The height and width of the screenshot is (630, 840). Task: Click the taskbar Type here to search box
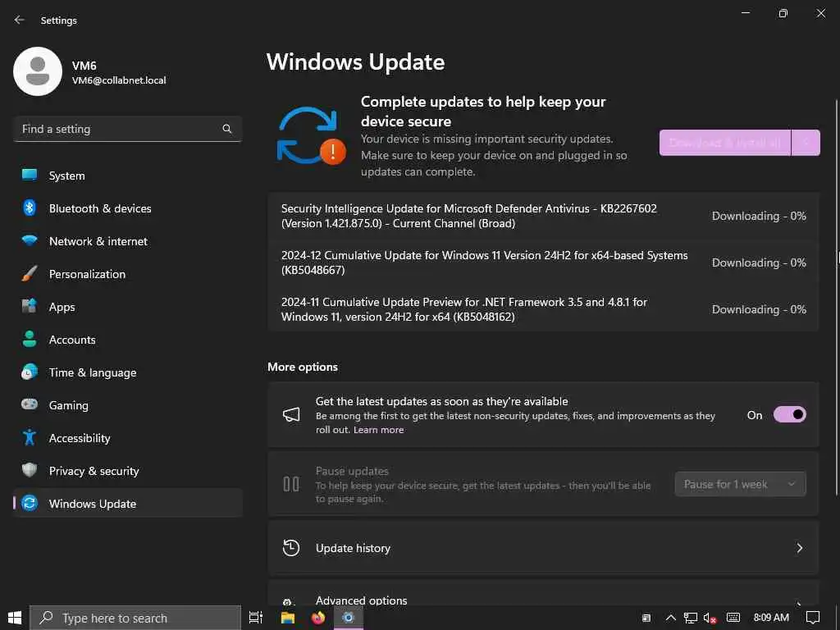[x=135, y=618]
